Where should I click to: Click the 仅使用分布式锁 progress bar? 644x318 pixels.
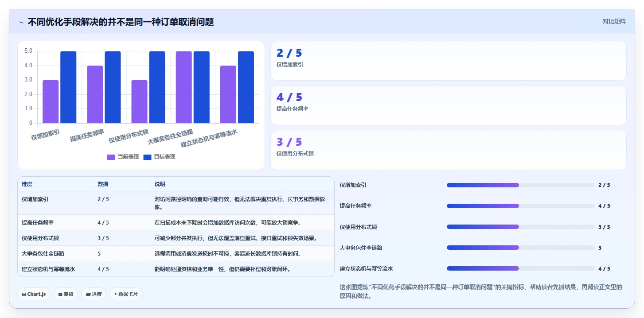click(x=520, y=227)
